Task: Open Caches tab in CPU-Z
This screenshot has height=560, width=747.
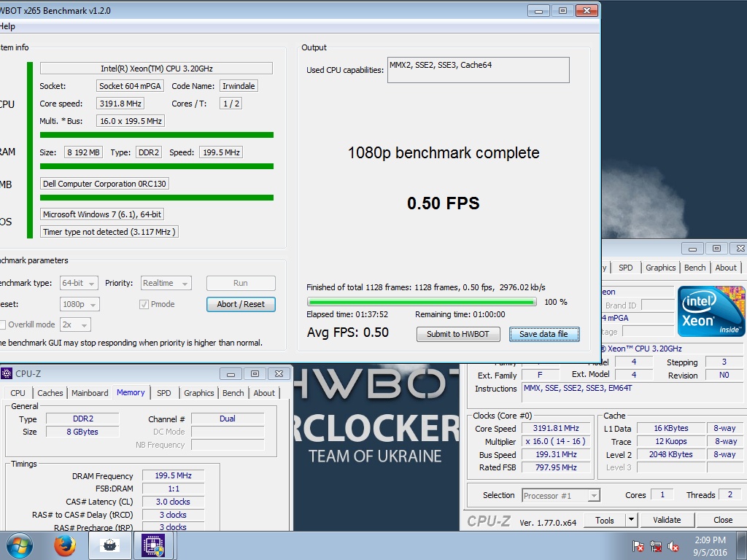Action: pos(50,393)
